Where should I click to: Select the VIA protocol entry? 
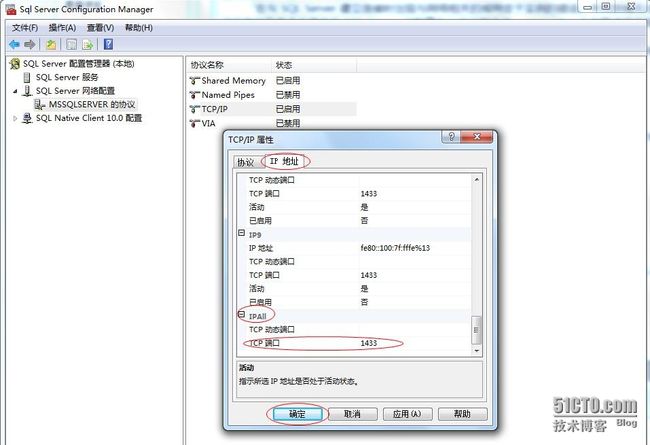209,123
